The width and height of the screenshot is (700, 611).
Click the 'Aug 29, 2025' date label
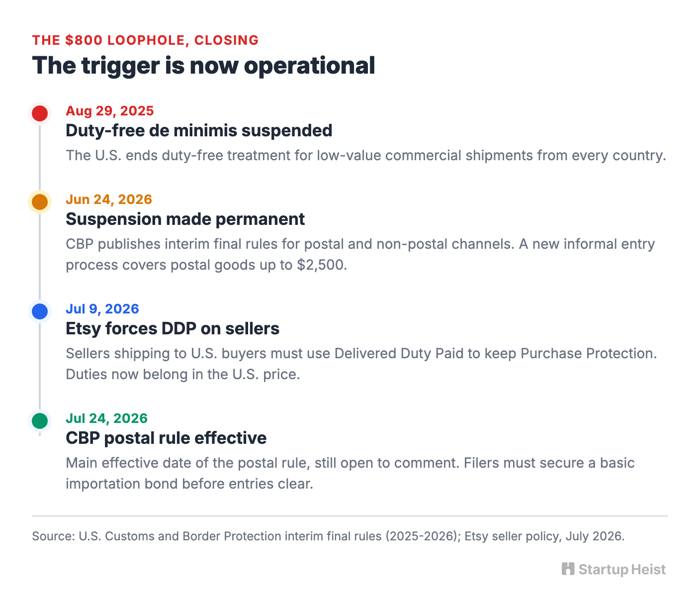[110, 111]
